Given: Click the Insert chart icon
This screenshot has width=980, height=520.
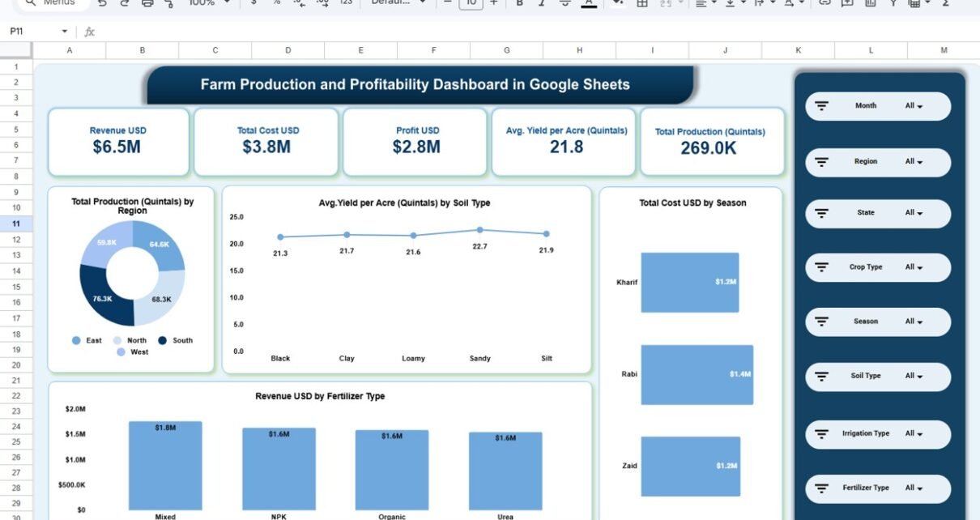Looking at the screenshot, I should coord(870,3).
